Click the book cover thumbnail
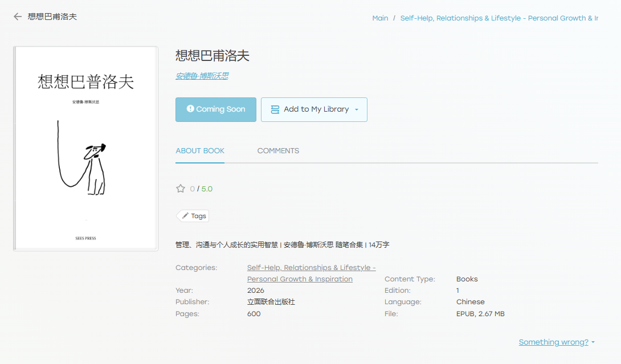The width and height of the screenshot is (621, 364). click(86, 148)
